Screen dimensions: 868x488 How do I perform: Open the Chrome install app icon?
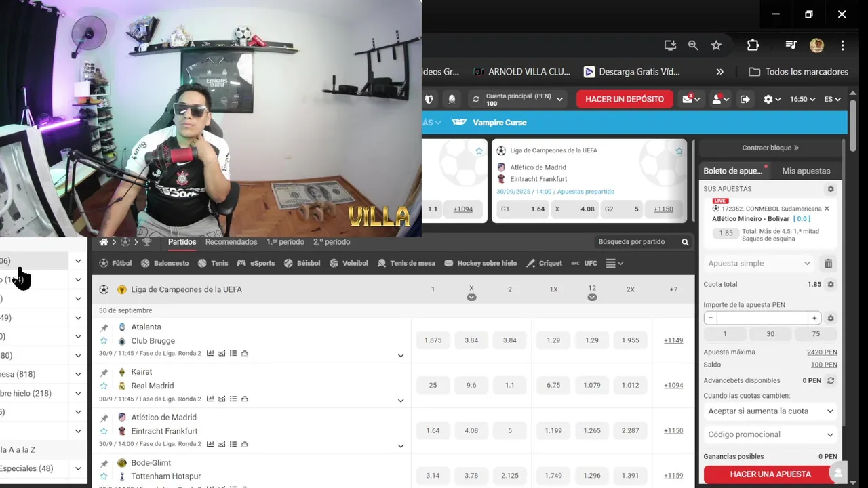coord(670,45)
